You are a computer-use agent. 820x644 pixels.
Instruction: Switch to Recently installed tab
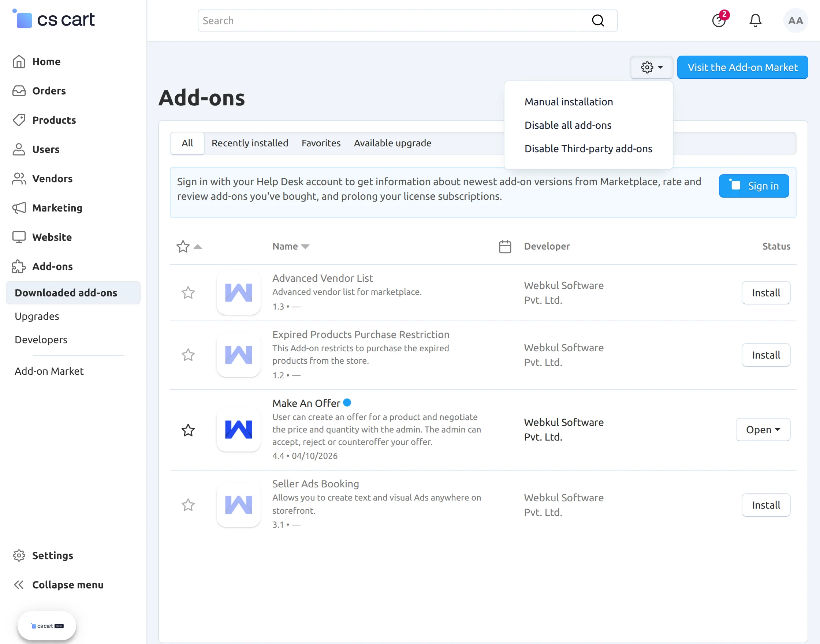250,143
